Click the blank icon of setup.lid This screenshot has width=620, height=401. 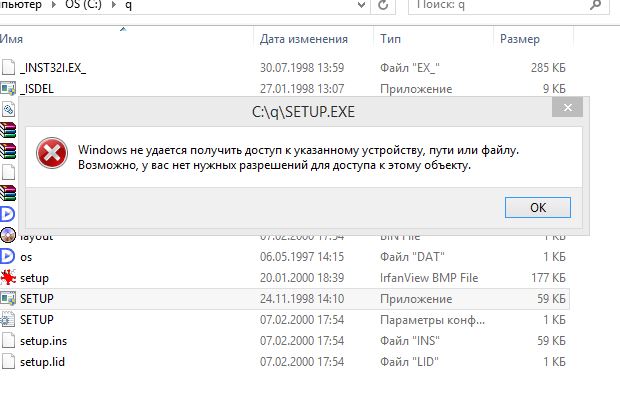8,361
